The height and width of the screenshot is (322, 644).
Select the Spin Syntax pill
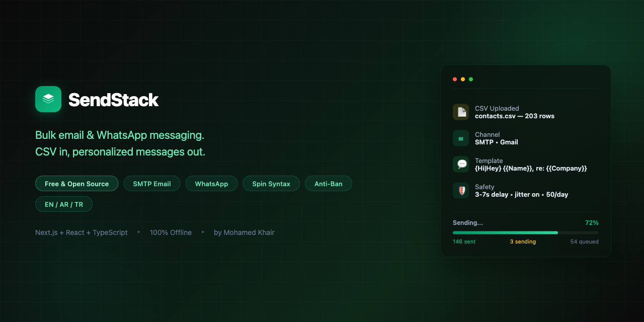coord(271,184)
